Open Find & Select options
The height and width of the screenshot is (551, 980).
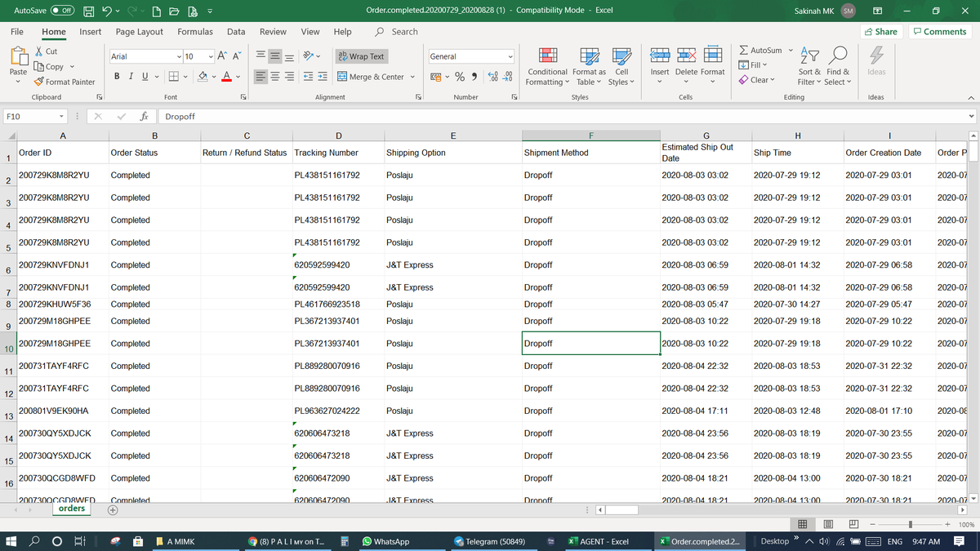point(837,66)
